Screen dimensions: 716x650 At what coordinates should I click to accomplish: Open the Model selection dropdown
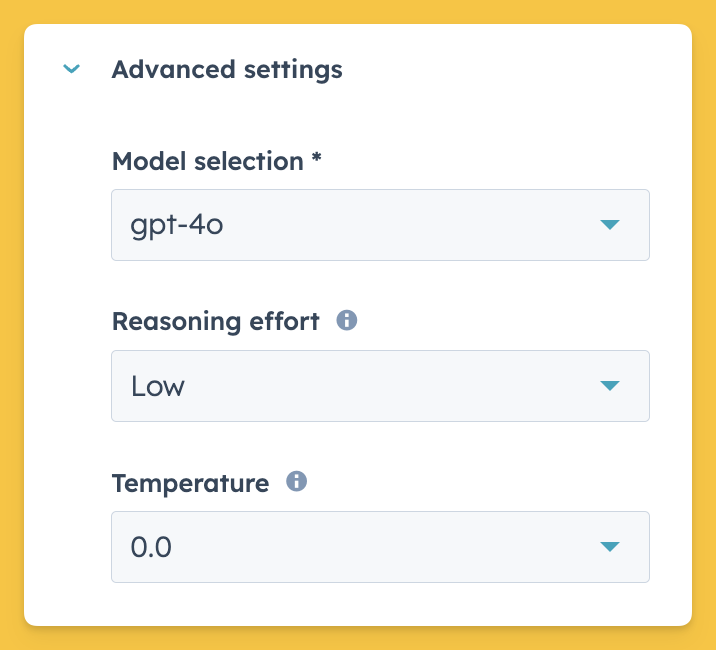[380, 225]
